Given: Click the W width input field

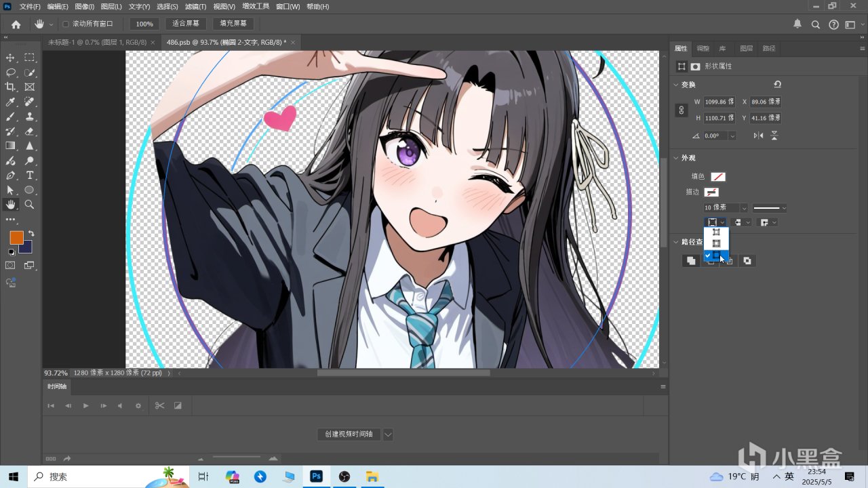Looking at the screenshot, I should [x=719, y=102].
